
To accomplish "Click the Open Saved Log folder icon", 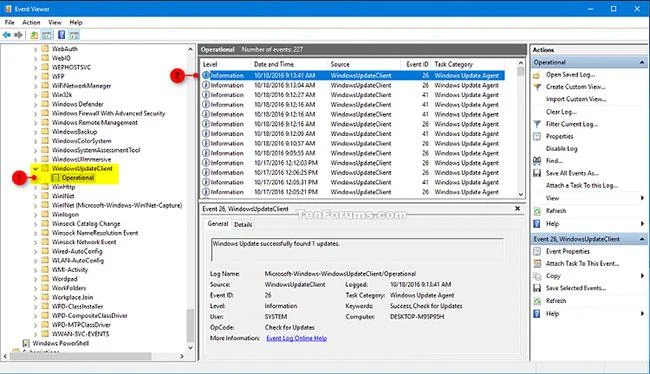I will click(537, 75).
